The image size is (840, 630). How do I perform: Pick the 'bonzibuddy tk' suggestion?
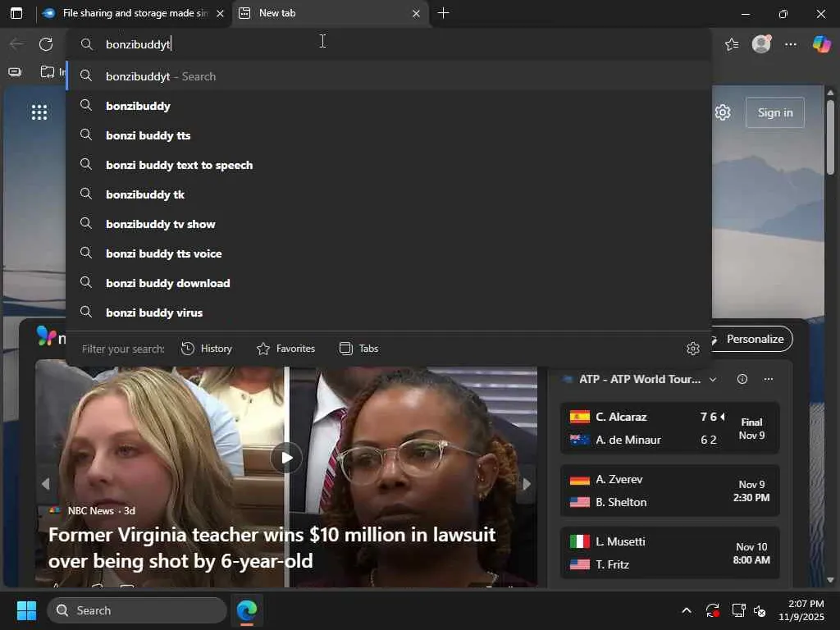389,194
